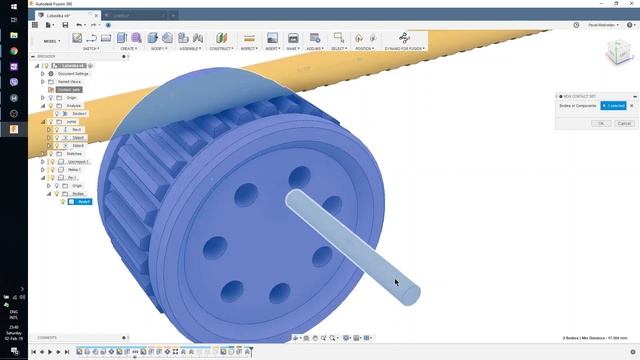Viewport: 640px width, 360px height.
Task: Open the ASSEMBLE menu
Action: (x=191, y=49)
